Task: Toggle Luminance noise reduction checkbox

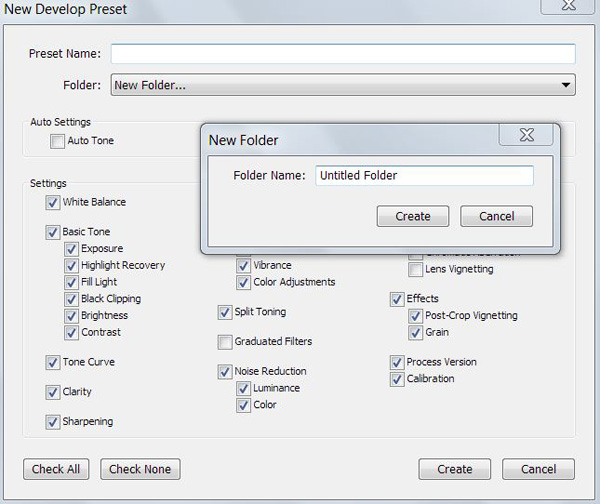Action: (x=244, y=388)
